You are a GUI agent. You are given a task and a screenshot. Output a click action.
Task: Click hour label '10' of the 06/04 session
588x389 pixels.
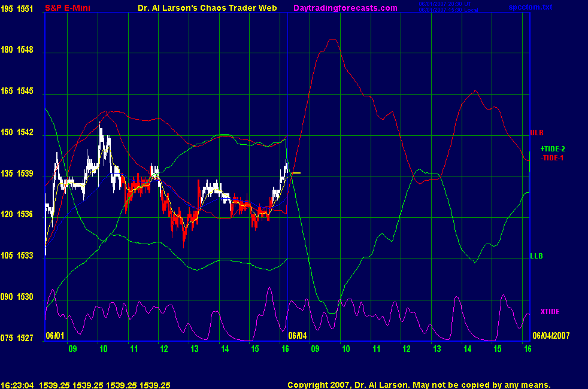tap(345, 349)
